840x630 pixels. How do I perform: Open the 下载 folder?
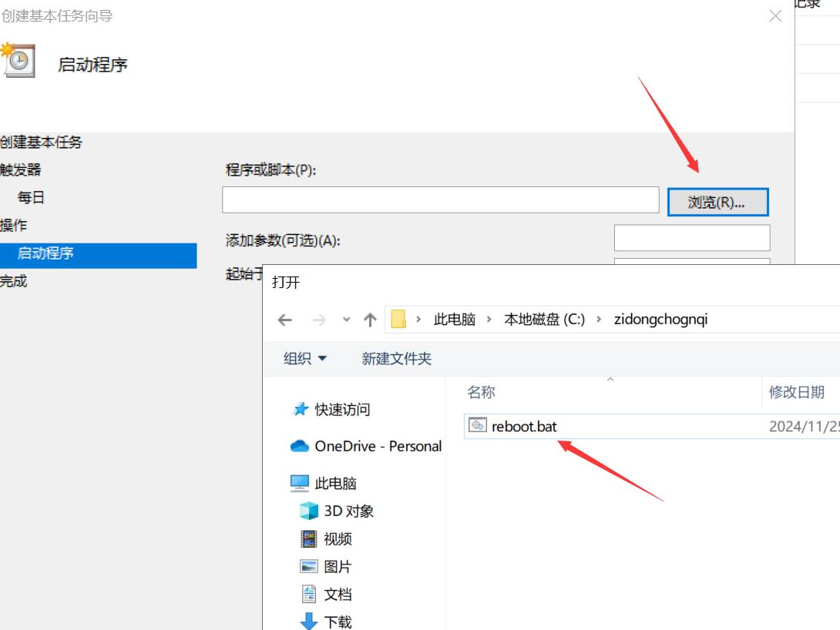[338, 622]
